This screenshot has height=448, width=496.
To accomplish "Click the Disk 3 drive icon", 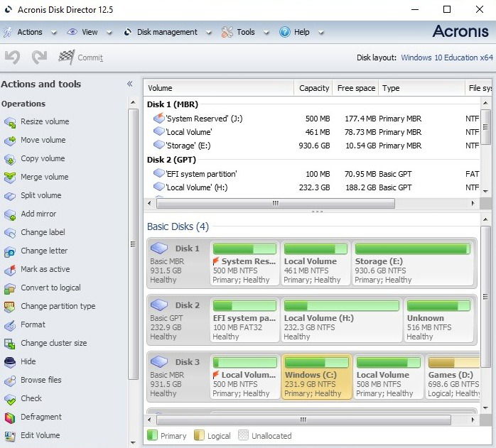I will (x=159, y=361).
